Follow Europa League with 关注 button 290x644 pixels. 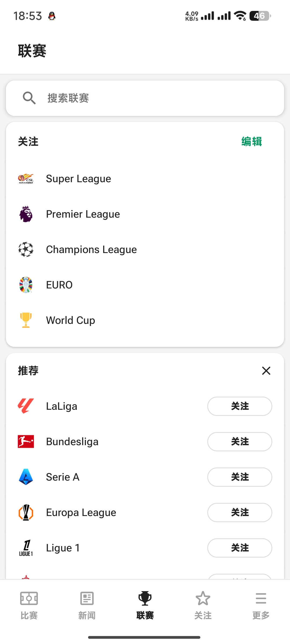240,513
